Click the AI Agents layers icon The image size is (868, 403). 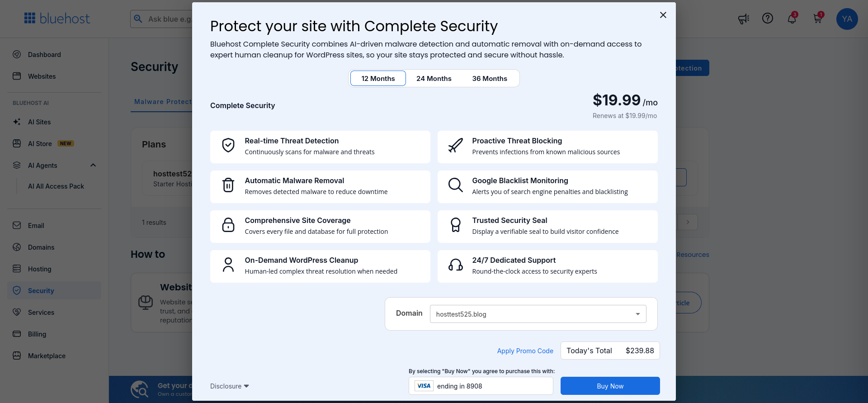click(17, 165)
